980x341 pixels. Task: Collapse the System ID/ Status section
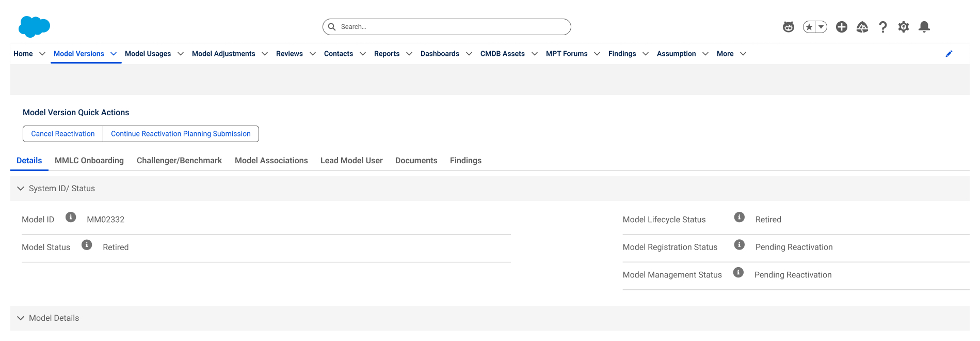click(x=21, y=189)
